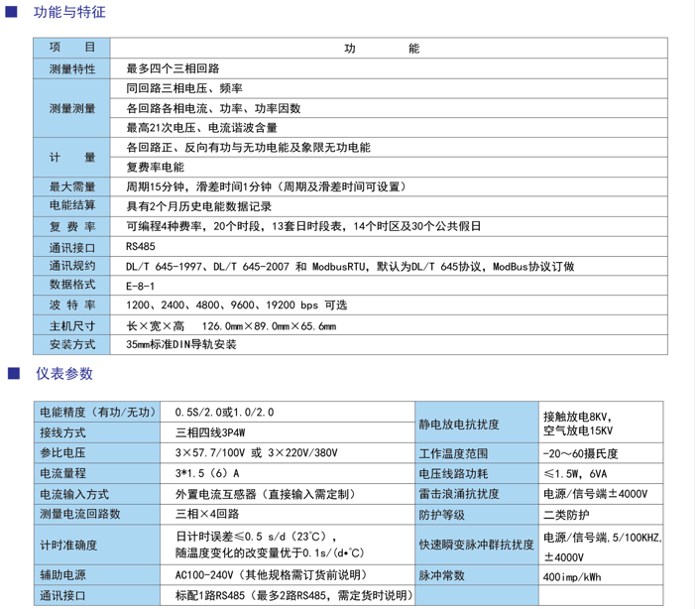The width and height of the screenshot is (700, 609).
Task: Click the 电能精度（有功/无功）label
Action: pos(98,412)
